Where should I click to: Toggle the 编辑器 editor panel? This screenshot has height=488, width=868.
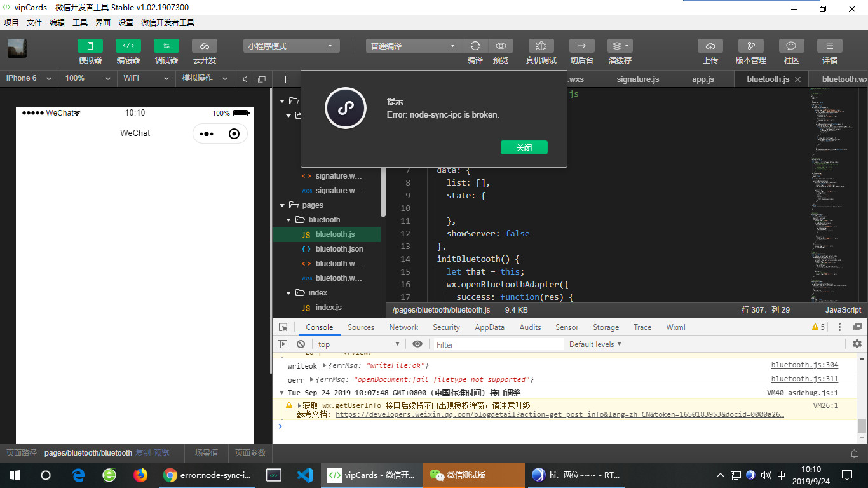[128, 46]
